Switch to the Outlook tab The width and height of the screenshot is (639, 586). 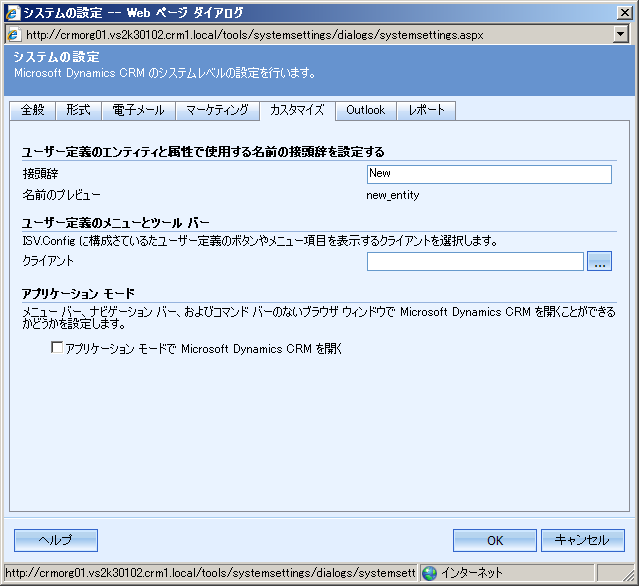click(366, 110)
